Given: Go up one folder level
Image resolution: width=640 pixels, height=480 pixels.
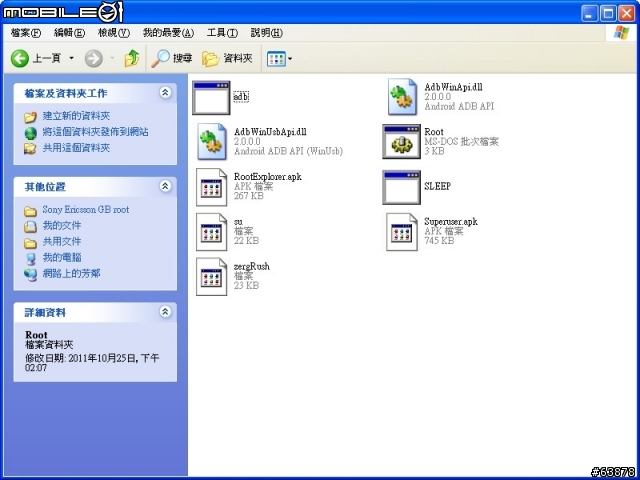Looking at the screenshot, I should coord(132,58).
